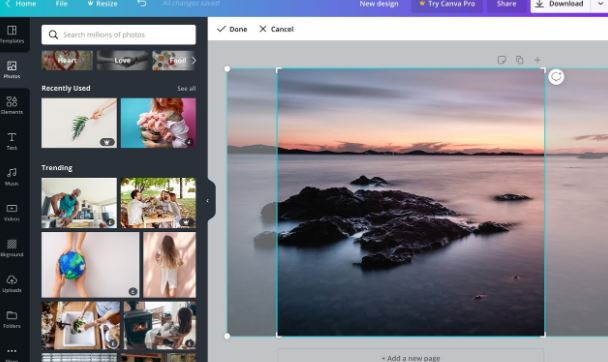Open the Text sidebar tab

[12, 141]
